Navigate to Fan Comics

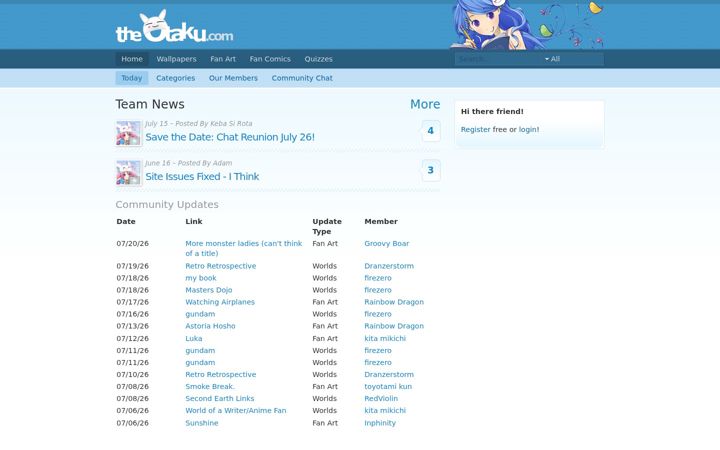coord(270,59)
